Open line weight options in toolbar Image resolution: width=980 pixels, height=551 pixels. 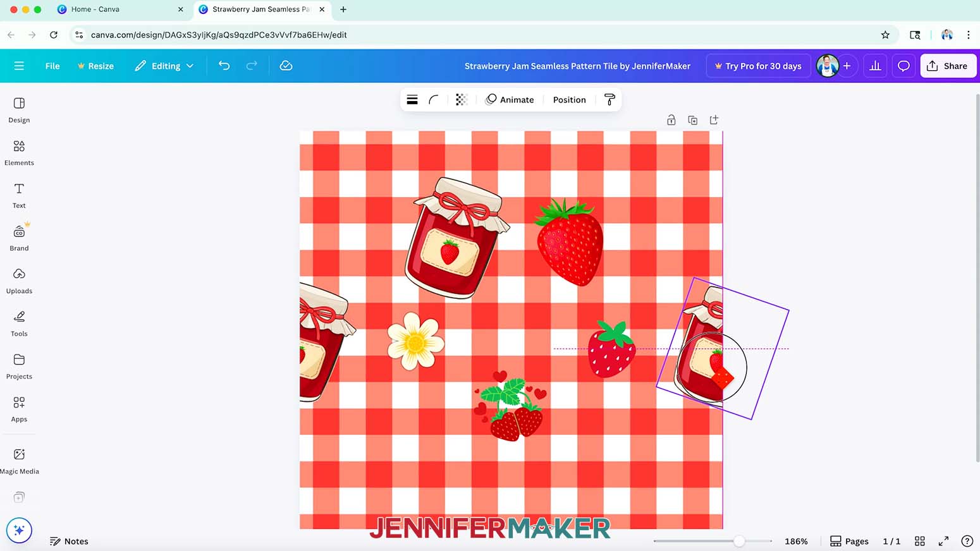click(x=412, y=100)
